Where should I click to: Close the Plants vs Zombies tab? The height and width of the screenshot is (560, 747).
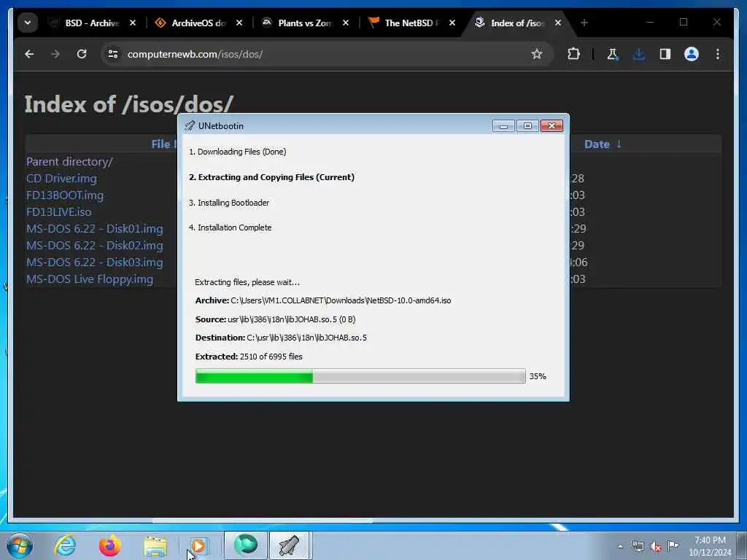345,23
